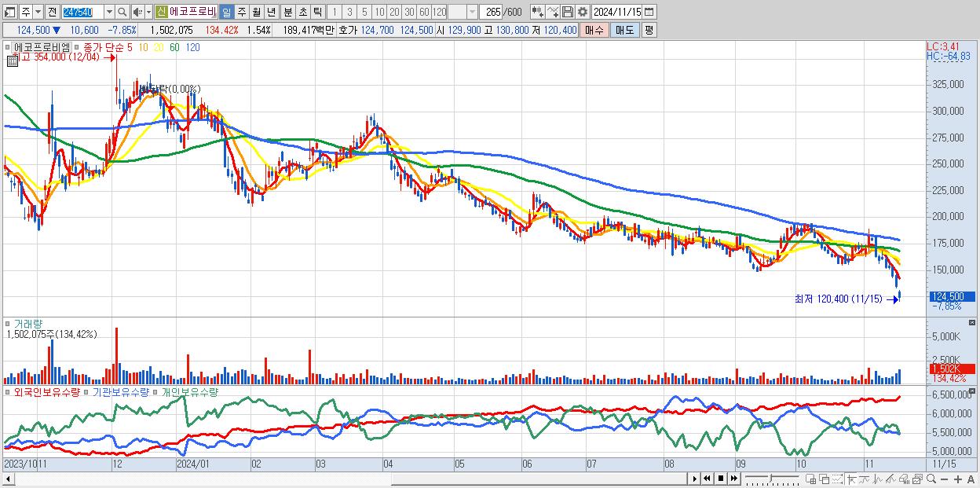980x488 pixels.
Task: Zoom in chart with plus icon
Action: [x=958, y=479]
